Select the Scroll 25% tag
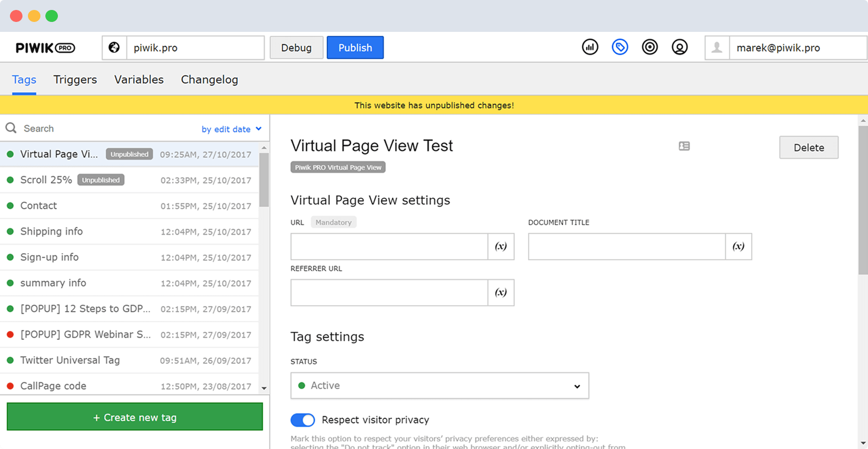The image size is (868, 449). click(x=129, y=180)
